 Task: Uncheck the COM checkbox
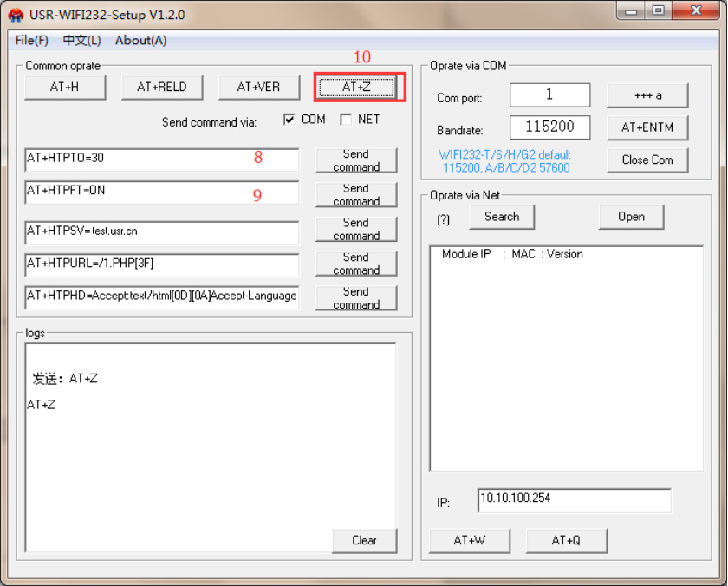[289, 120]
